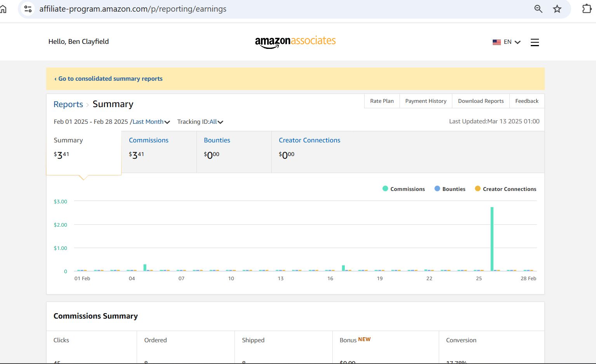
Task: Click the US flag language icon
Action: pyautogui.click(x=497, y=42)
